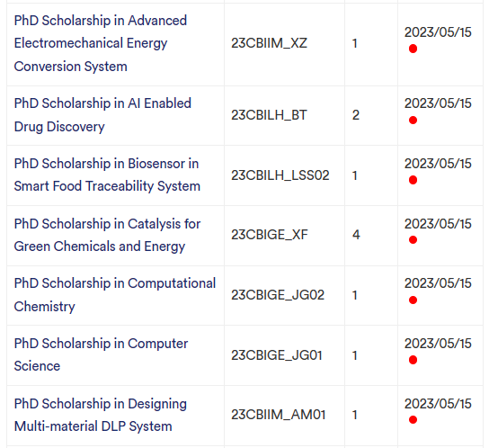Click vacancy count 4 in Catalysis row
The height and width of the screenshot is (448, 489).
point(356,235)
